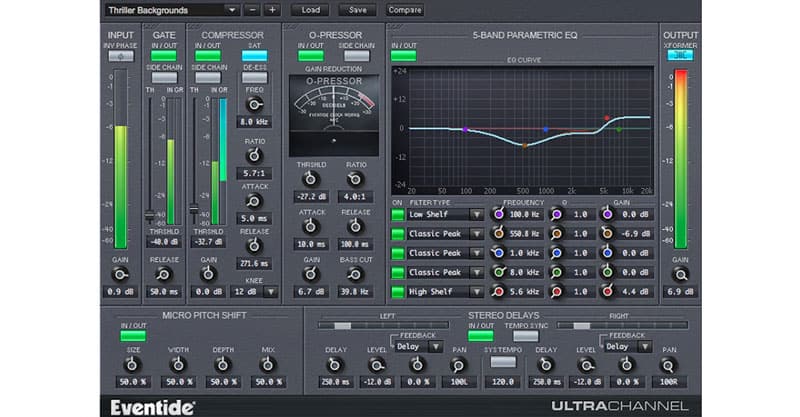The width and height of the screenshot is (800, 417).
Task: Click the Sys Tempo 120.0 value field
Action: click(504, 382)
